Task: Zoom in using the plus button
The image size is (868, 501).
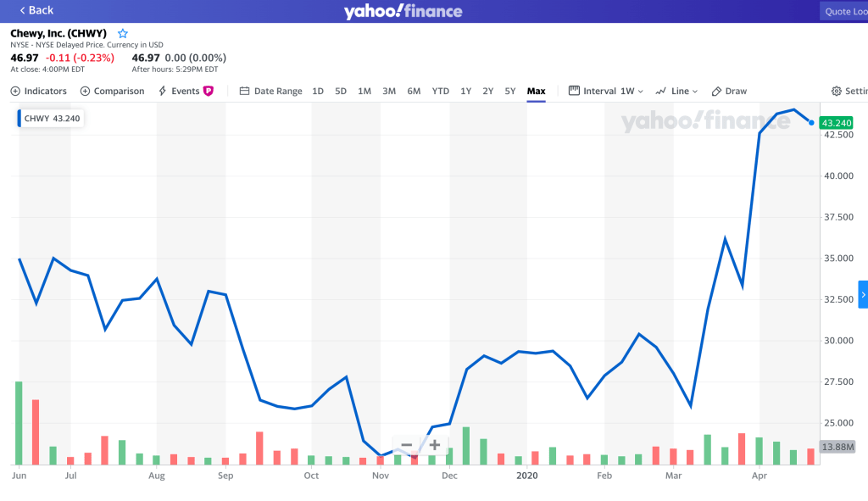Action: tap(434, 445)
